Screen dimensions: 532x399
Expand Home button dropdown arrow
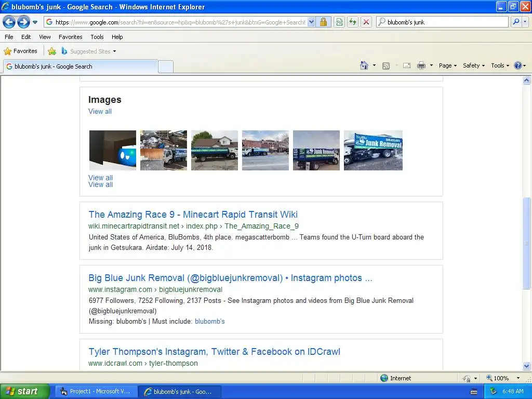coord(374,65)
